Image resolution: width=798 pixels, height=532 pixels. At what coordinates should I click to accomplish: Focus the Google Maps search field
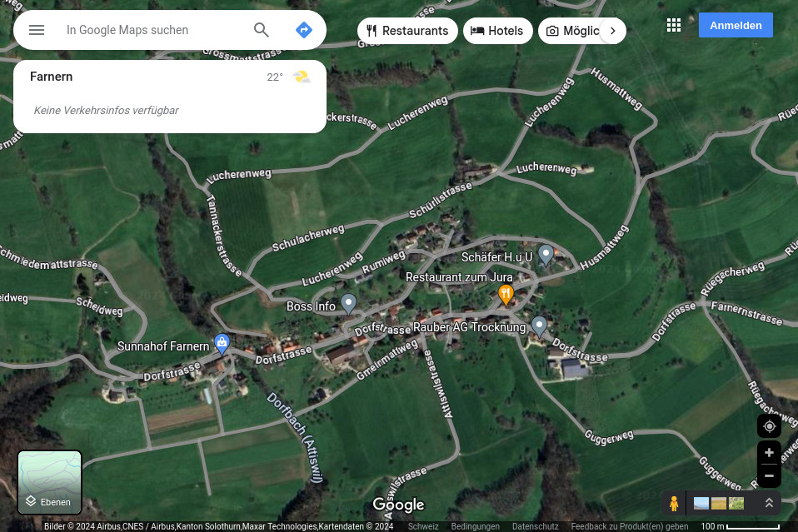point(154,30)
